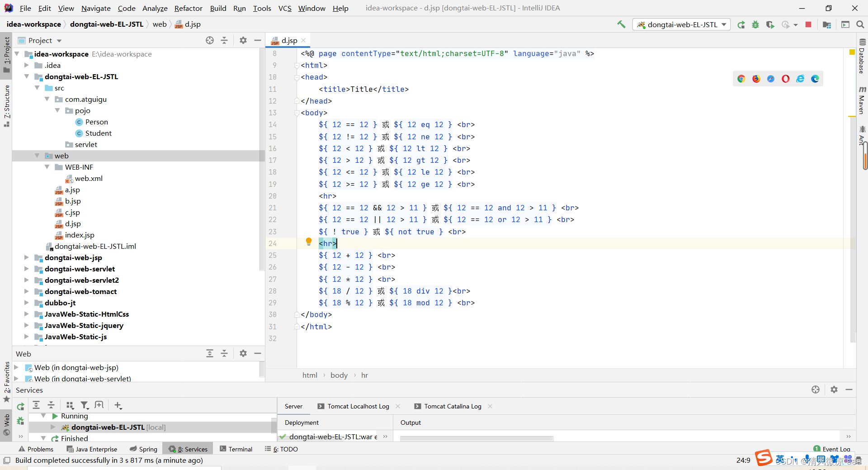Open Group By options in Services
This screenshot has height=470, width=868.
(x=70, y=405)
